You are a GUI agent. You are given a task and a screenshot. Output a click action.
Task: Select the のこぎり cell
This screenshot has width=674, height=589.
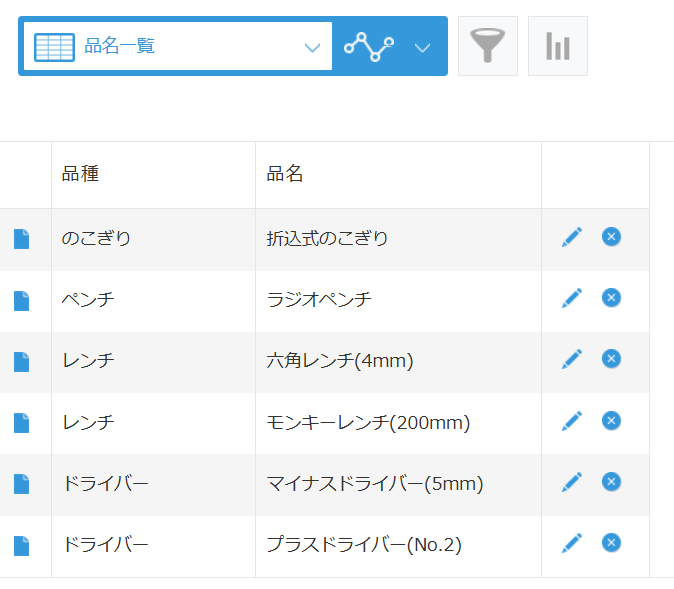[153, 239]
